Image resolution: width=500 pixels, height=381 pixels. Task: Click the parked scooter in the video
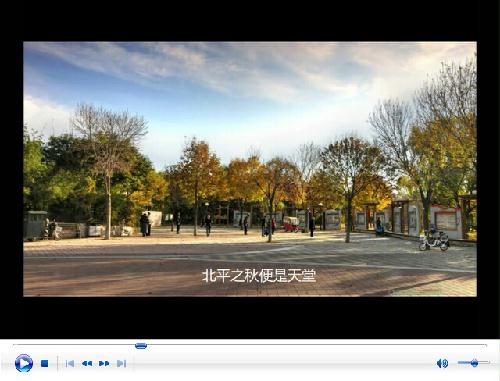[434, 240]
